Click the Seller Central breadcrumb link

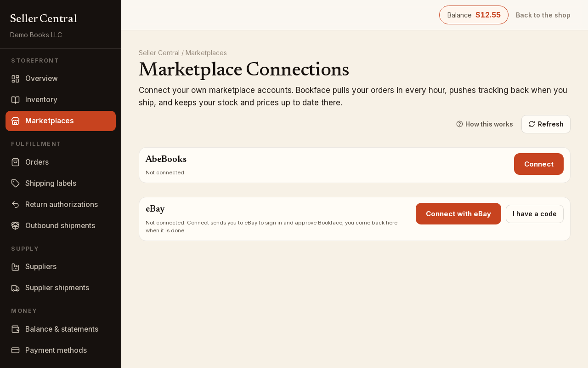click(159, 53)
